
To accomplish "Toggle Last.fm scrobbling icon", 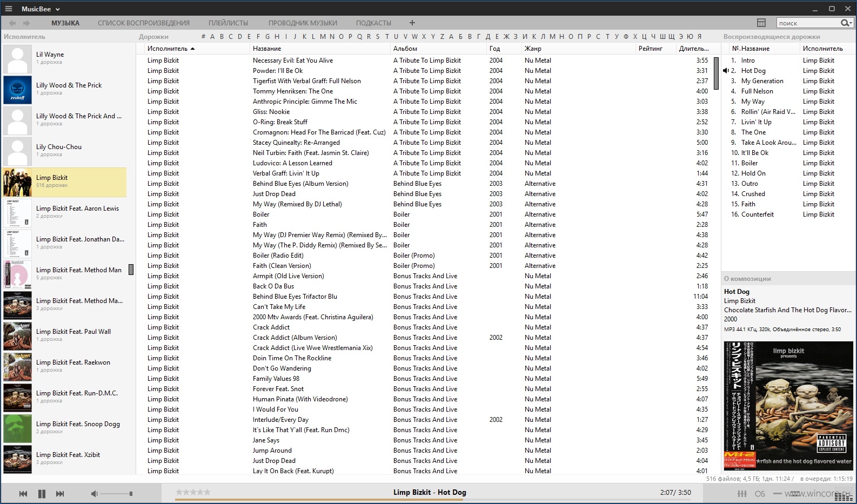I will pyautogui.click(x=760, y=494).
